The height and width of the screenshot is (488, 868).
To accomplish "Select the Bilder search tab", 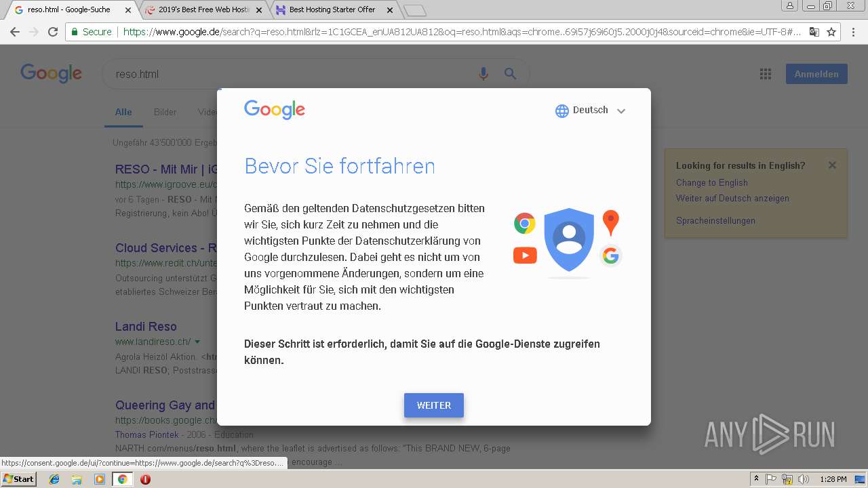I will point(165,113).
